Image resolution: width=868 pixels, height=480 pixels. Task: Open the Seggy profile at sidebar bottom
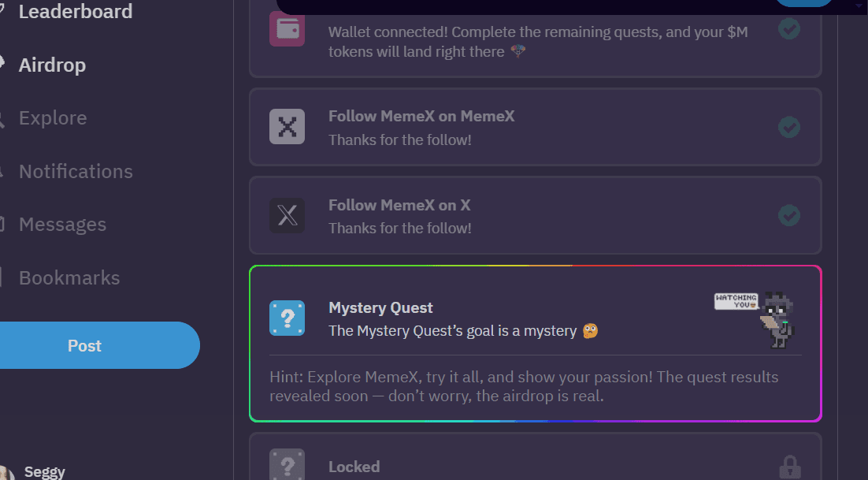(x=44, y=471)
